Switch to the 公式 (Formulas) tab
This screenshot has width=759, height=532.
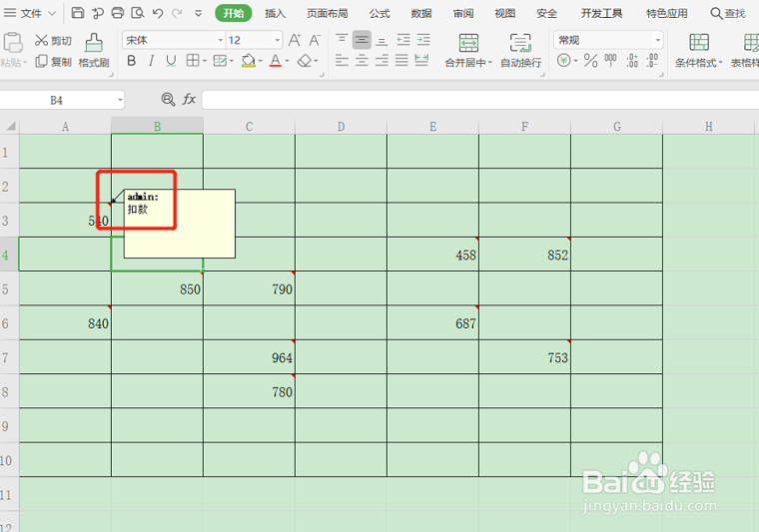pos(379,13)
